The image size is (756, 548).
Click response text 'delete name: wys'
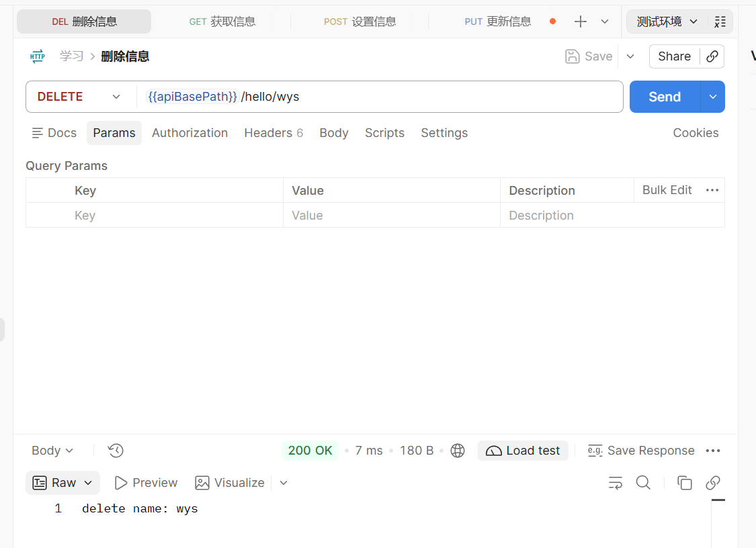pos(140,509)
